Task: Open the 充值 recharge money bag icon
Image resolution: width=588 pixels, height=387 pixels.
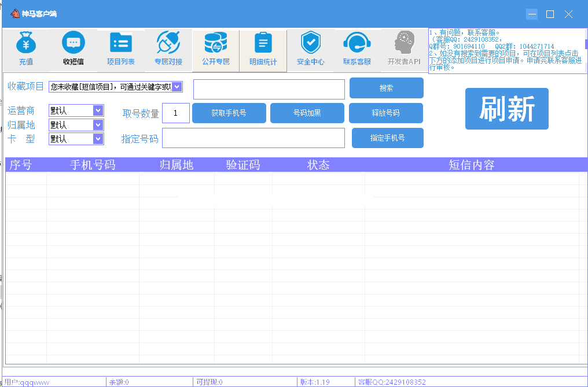Action: tap(26, 43)
